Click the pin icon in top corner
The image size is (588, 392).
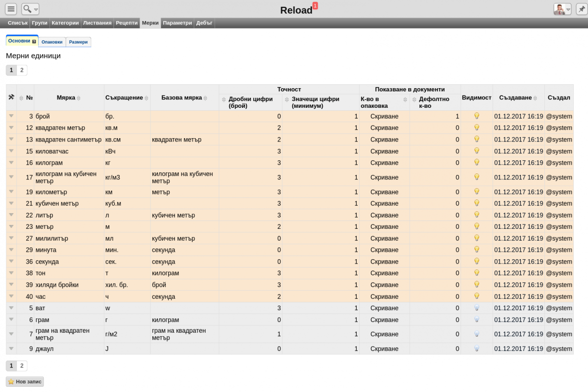click(581, 9)
